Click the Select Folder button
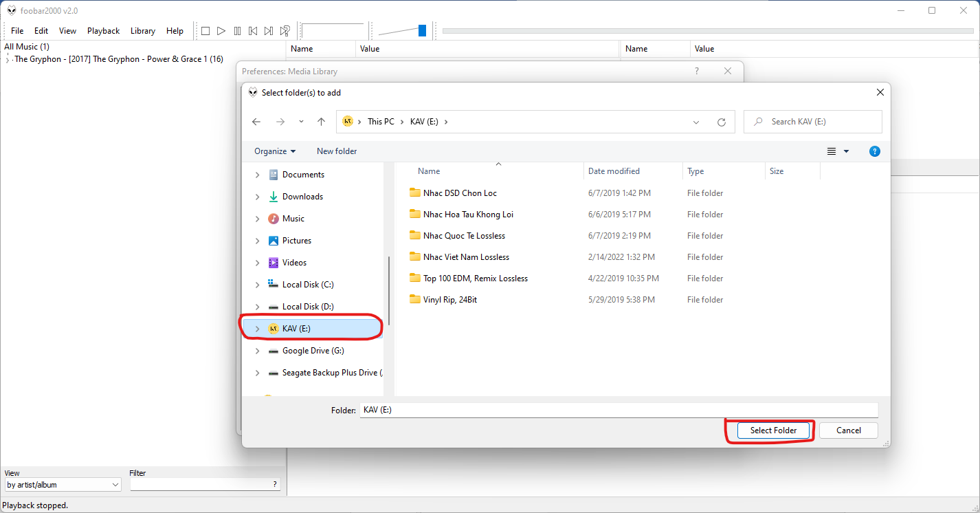 (x=774, y=430)
